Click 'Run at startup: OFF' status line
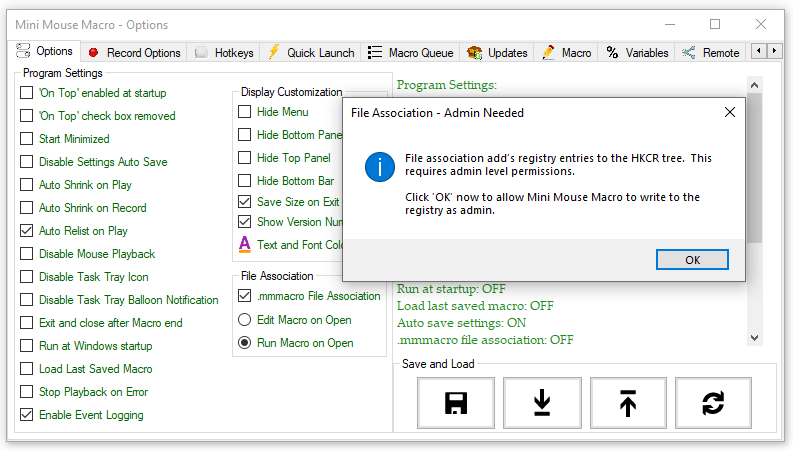The height and width of the screenshot is (451, 793). point(451,289)
